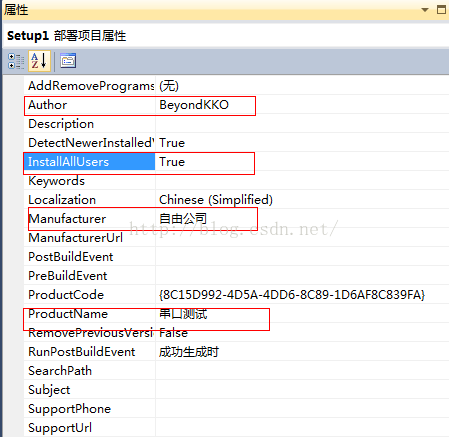Click the empty Keywords value field

[302, 181]
